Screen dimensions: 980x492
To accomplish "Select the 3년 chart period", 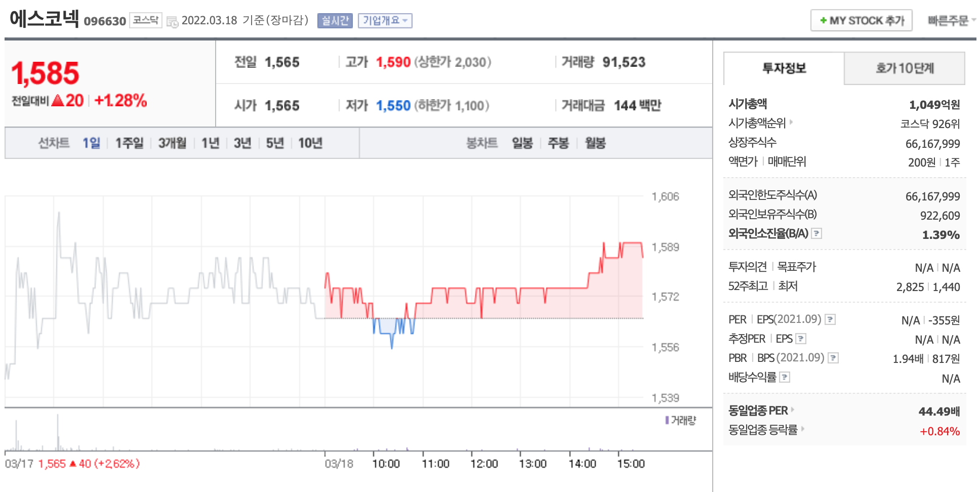I will pyautogui.click(x=242, y=143).
